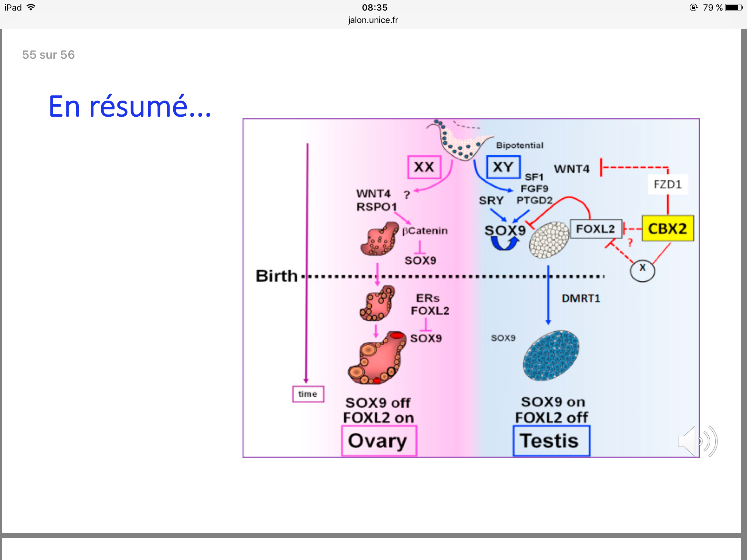The image size is (747, 560).
Task: Tap the 08:35 status bar clock
Action: click(375, 7)
